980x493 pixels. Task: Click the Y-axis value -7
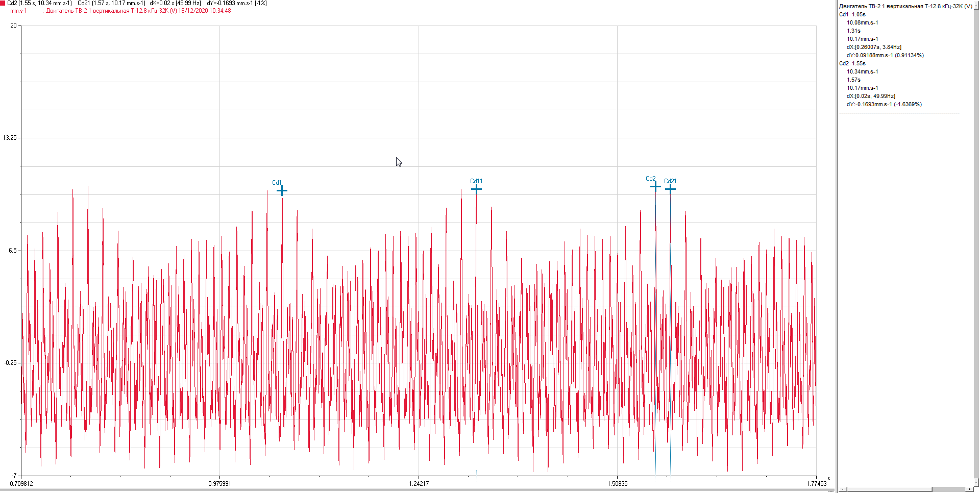pos(14,476)
